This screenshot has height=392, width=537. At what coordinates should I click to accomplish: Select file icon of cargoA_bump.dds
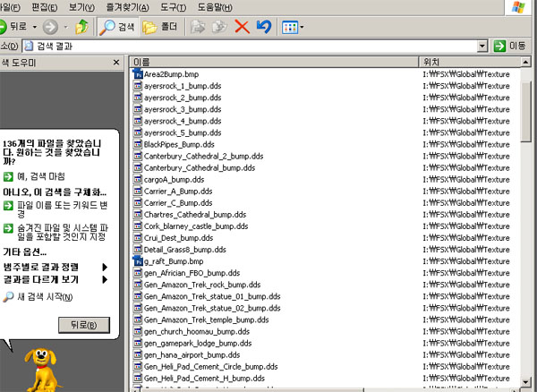(138, 179)
